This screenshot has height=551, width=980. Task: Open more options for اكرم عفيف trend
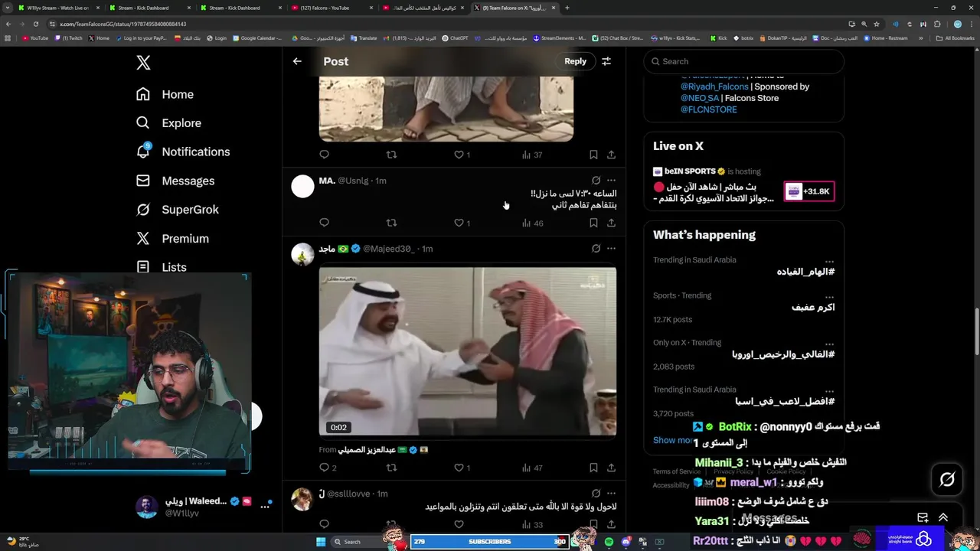(829, 296)
